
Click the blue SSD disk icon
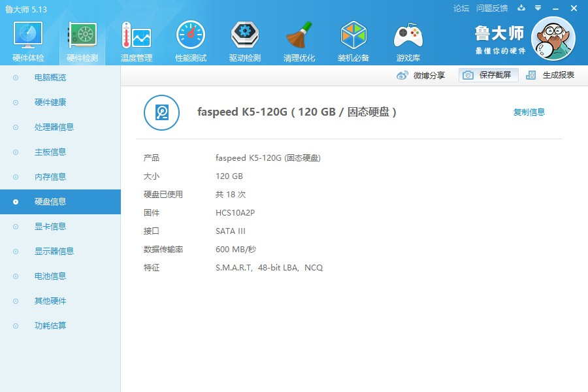click(162, 112)
